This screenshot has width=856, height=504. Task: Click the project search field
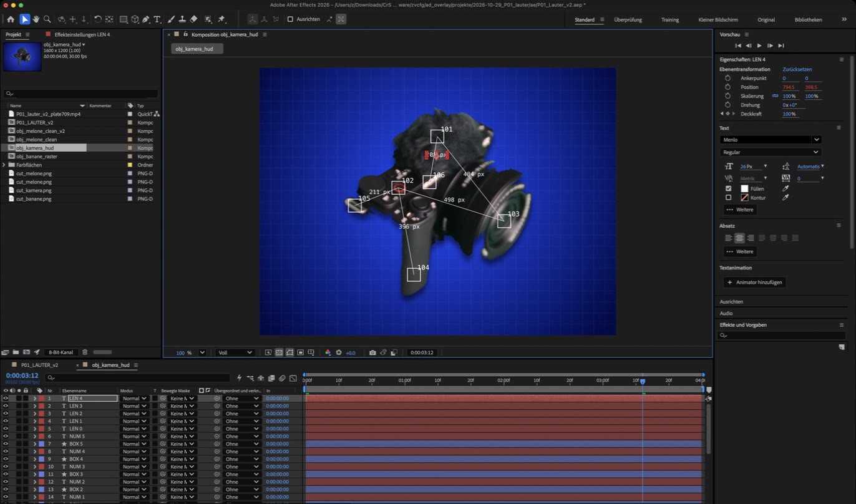click(x=80, y=94)
